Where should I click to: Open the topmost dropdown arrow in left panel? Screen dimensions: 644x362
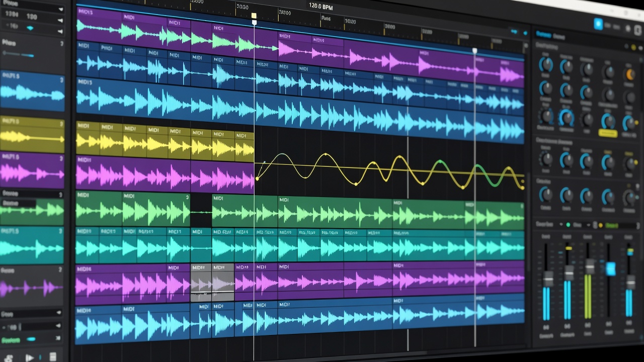pos(60,9)
